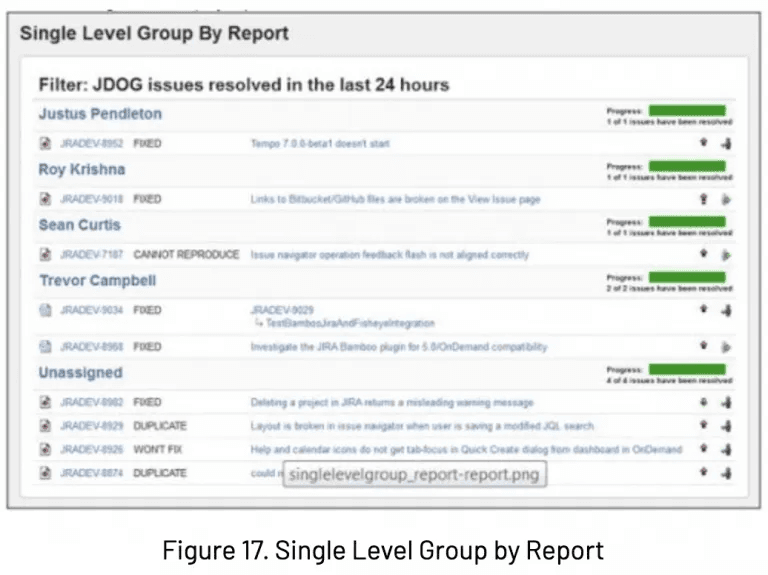Click the "WON'T FIX" resolution text

(158, 449)
